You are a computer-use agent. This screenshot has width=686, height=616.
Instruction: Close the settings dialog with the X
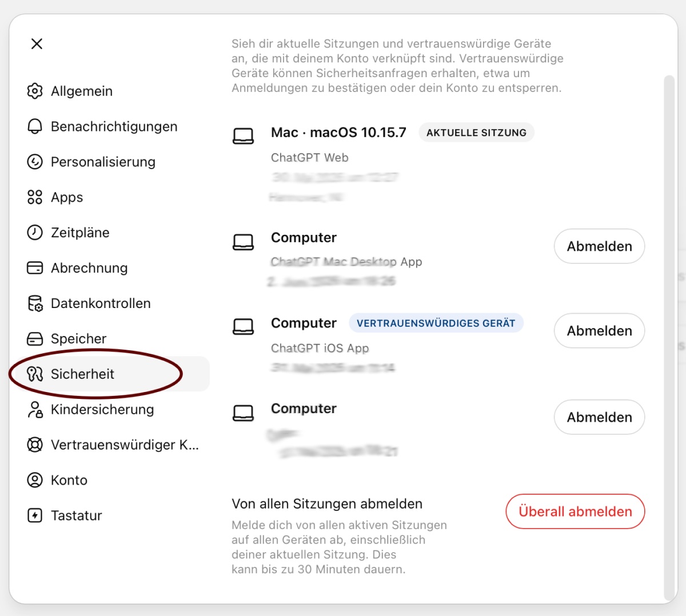37,44
